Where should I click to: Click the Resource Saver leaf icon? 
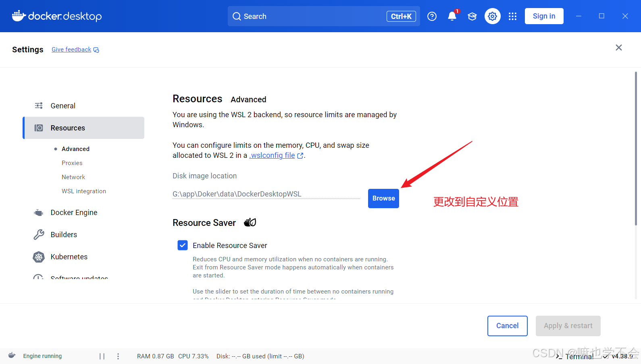click(250, 222)
